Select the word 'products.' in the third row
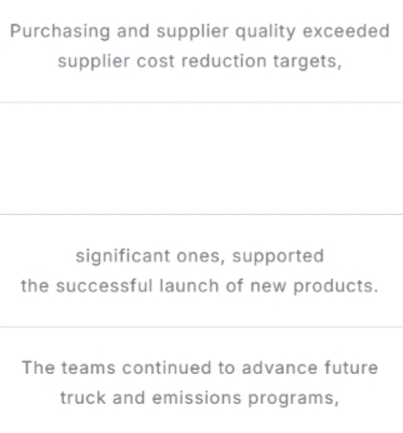Image resolution: width=403 pixels, height=433 pixels. [336, 287]
